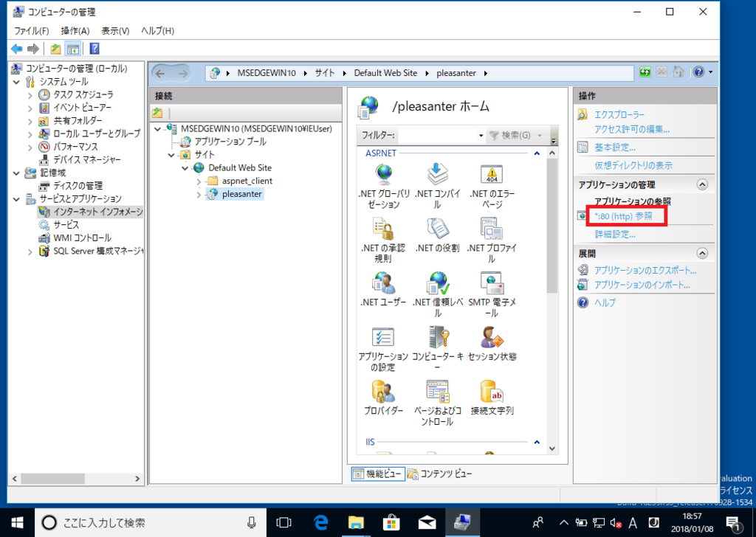Viewport: 756px width, 537px height.
Task: Click the show/hide console tree toolbar icon
Action: 73,49
